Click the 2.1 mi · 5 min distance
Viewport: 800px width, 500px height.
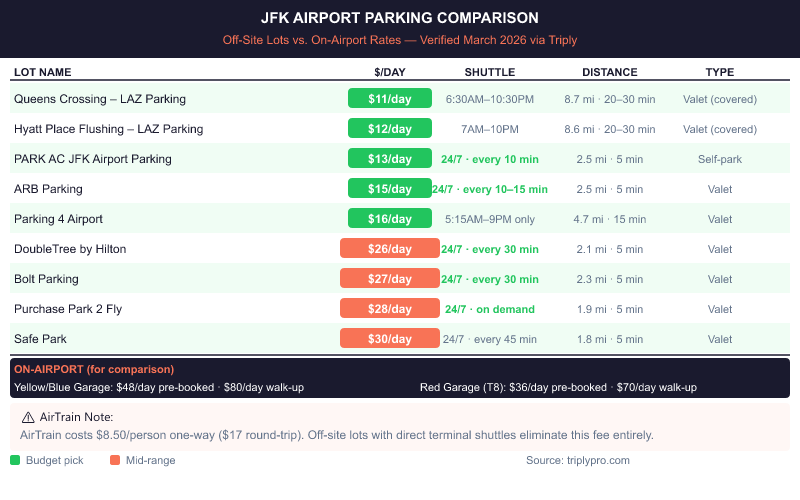(x=610, y=249)
